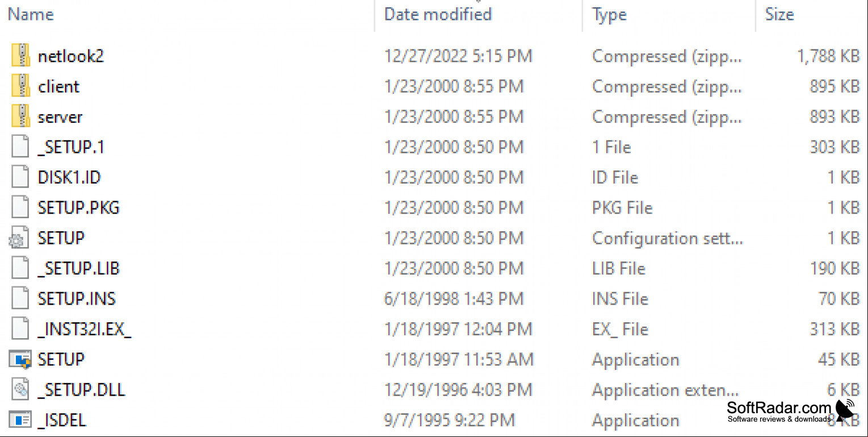Select the 1,788 KB size of netlook2
The height and width of the screenshot is (437, 868).
(828, 56)
